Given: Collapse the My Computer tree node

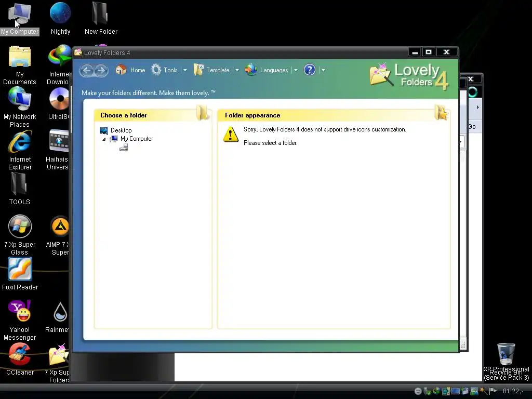Looking at the screenshot, I should click(x=104, y=139).
